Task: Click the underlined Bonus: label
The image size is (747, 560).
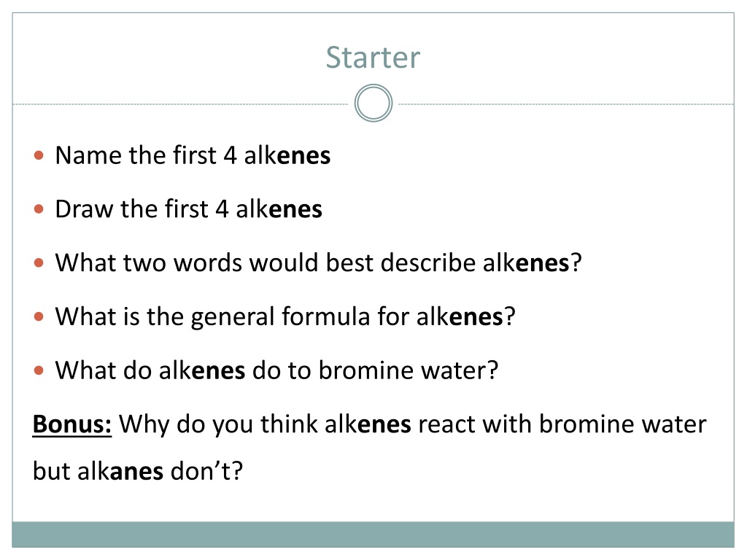Action: 72,424
